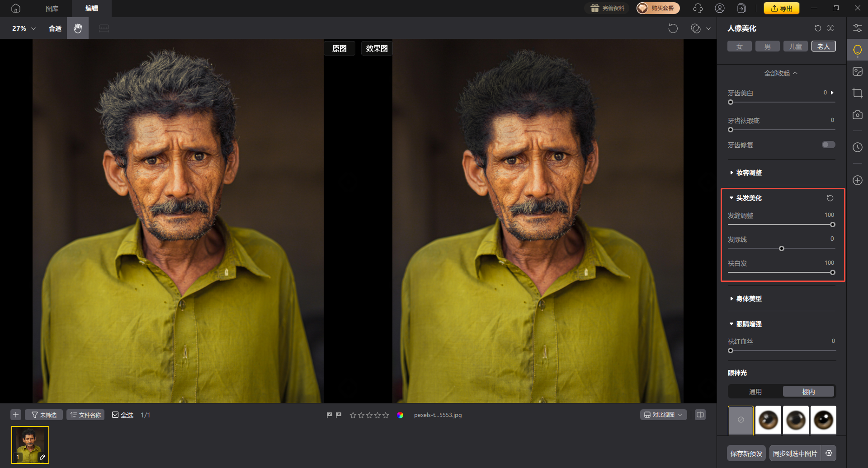Click the 祛白发 slider handle
This screenshot has height=468, width=868.
pyautogui.click(x=832, y=272)
